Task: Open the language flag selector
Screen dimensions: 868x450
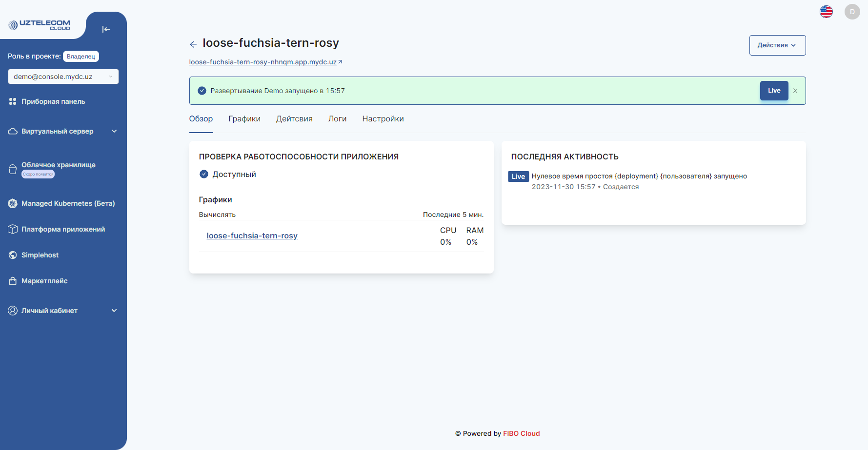Action: pyautogui.click(x=826, y=11)
